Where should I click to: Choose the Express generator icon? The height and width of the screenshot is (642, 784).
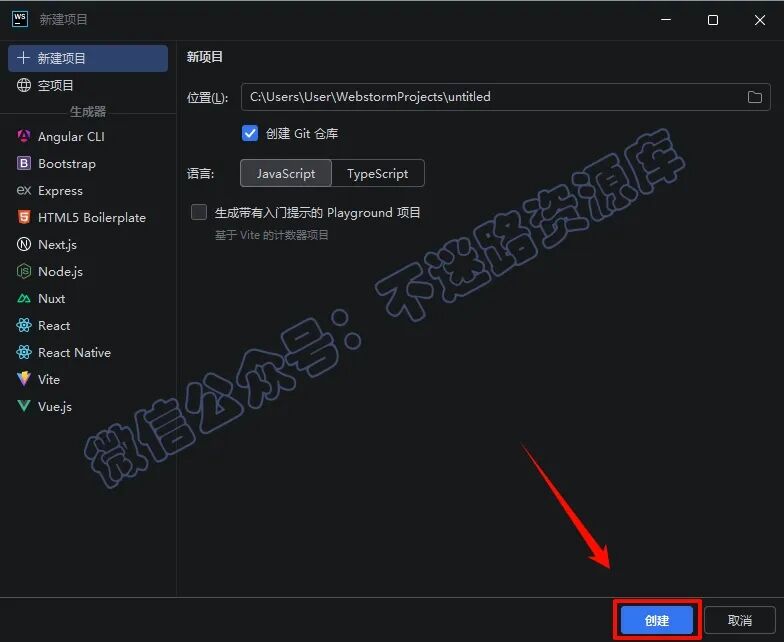point(24,190)
